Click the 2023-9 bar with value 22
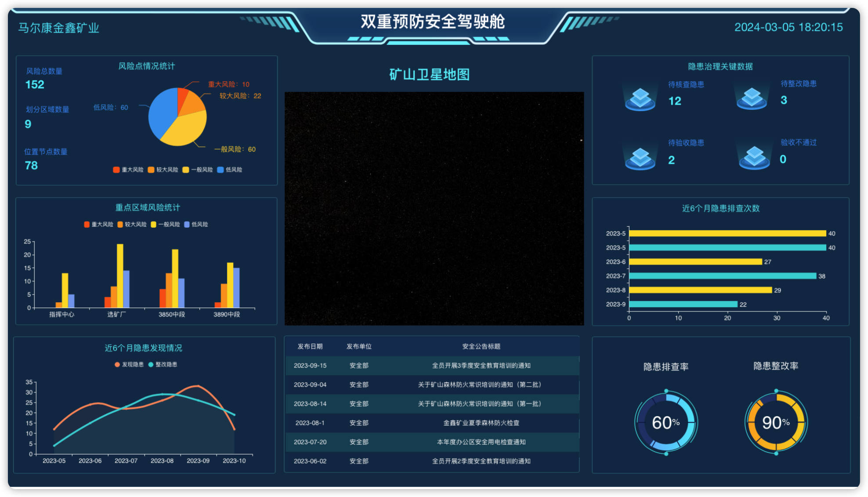The image size is (868, 497). pyautogui.click(x=683, y=304)
